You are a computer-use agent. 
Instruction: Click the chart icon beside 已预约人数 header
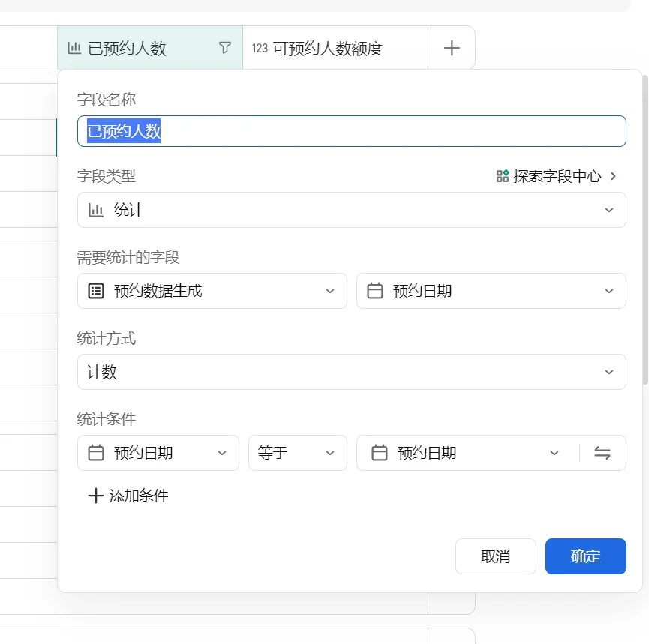pyautogui.click(x=74, y=48)
